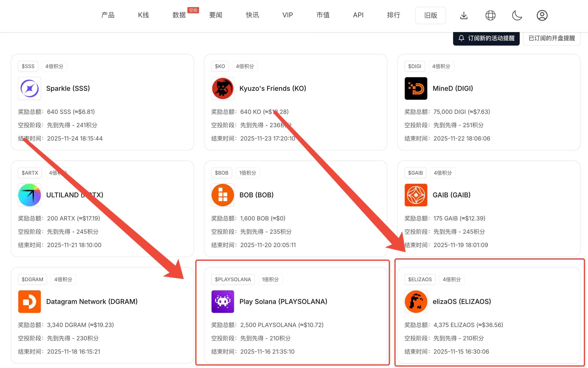
Task: Open the user profile icon
Action: click(x=542, y=15)
